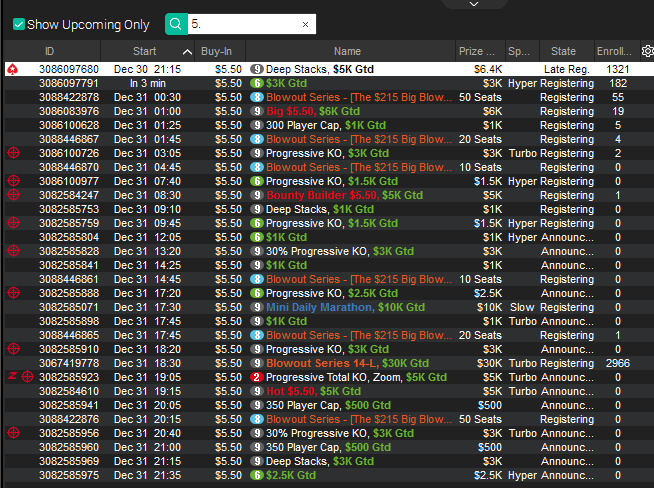Click the 9-max badge on Blowout Series 14-L row
654x488 pixels.
pyautogui.click(x=257, y=363)
